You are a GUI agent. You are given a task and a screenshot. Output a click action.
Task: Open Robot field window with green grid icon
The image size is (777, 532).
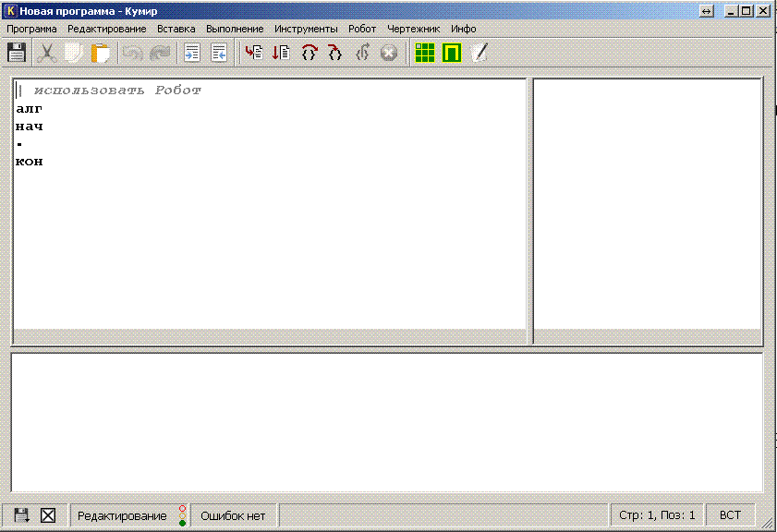coord(425,53)
